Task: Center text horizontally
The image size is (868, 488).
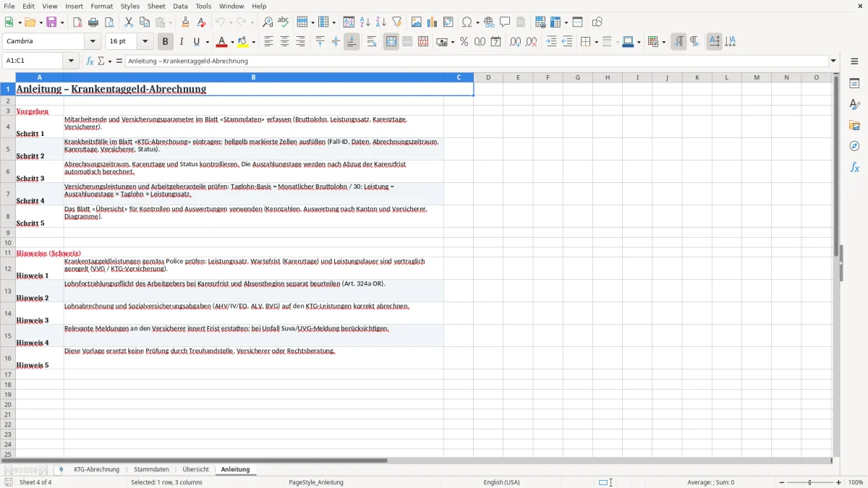Action: point(285,42)
